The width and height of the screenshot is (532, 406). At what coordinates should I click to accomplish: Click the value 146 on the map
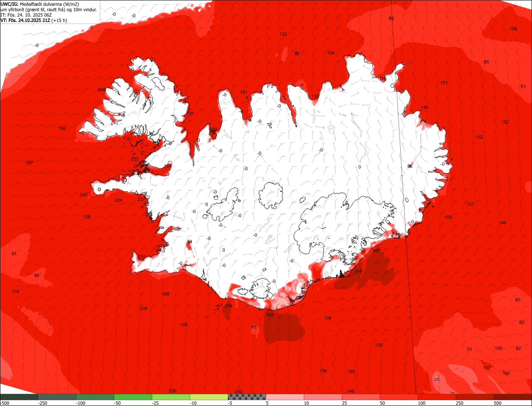(x=502, y=223)
